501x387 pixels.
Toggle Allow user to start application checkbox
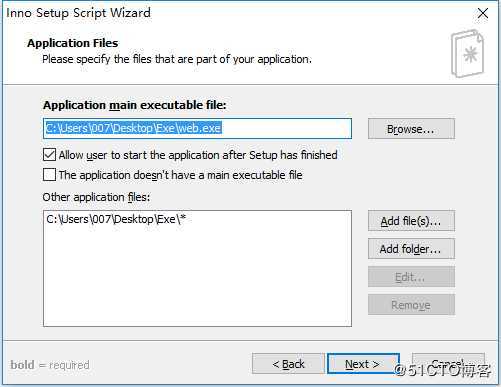[49, 155]
